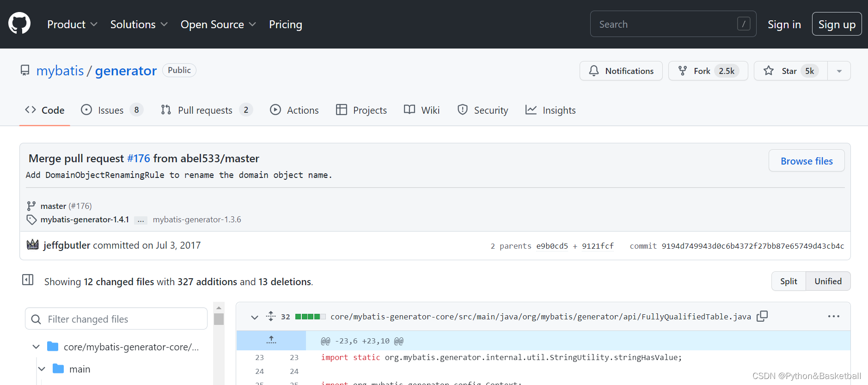Click the Filter changed files field

tap(116, 319)
